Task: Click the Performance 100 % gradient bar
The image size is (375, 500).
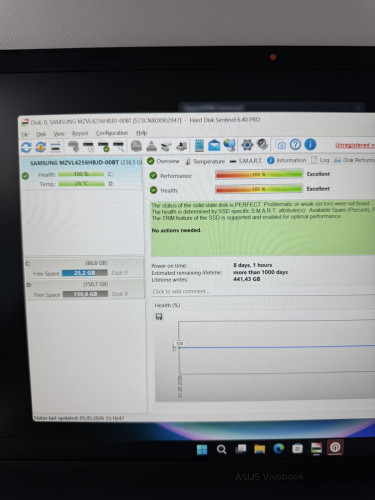Action: [259, 174]
